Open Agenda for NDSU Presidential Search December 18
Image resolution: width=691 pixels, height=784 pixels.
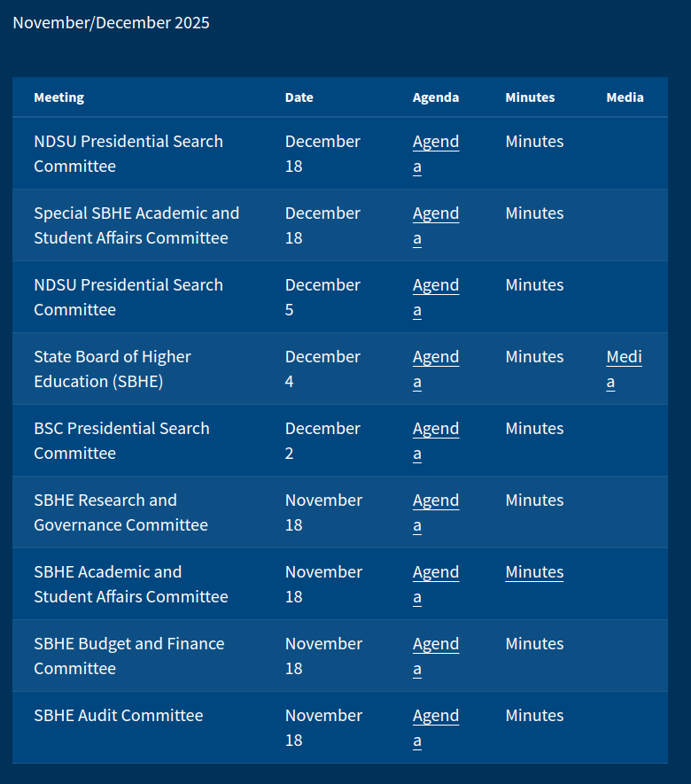(435, 143)
